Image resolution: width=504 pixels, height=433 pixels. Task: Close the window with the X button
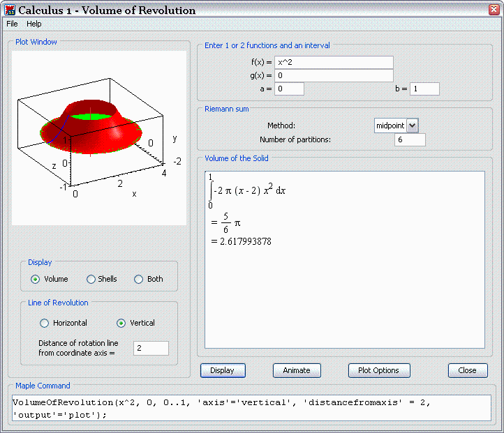click(491, 10)
